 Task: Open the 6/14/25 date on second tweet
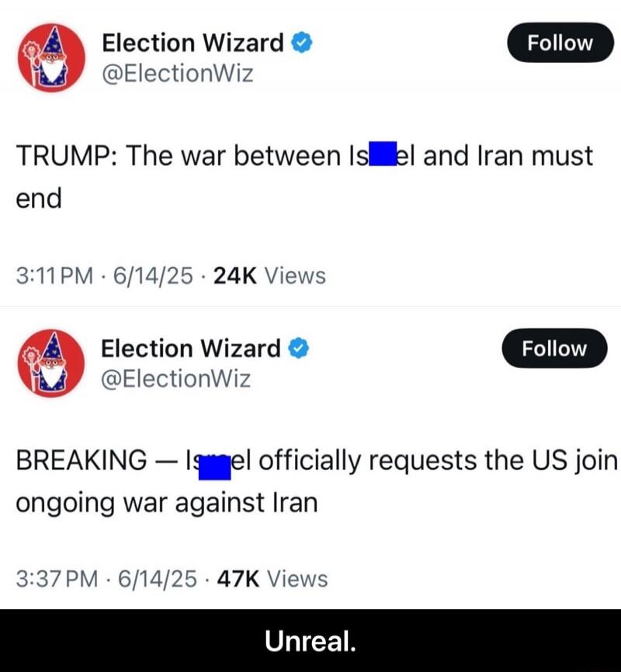coord(158,579)
